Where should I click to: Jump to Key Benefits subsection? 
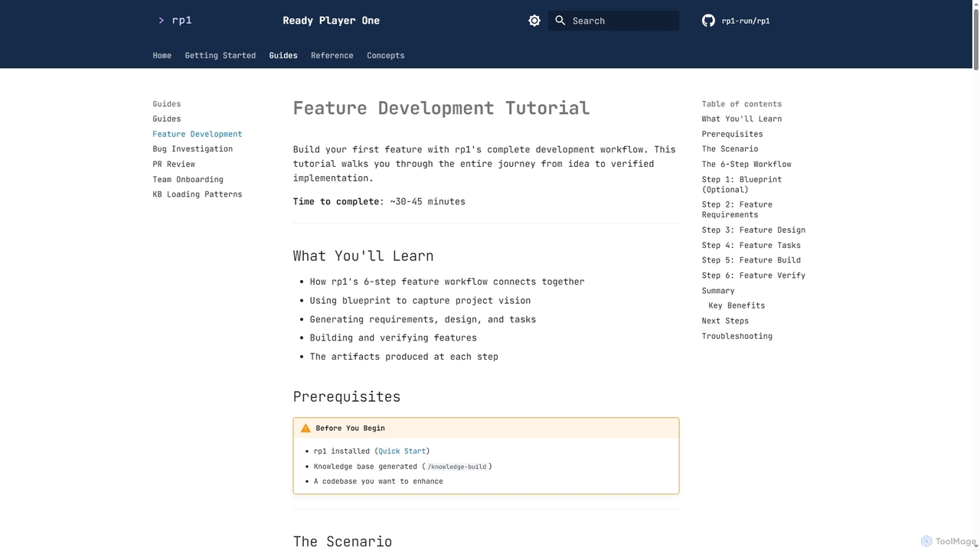(737, 305)
